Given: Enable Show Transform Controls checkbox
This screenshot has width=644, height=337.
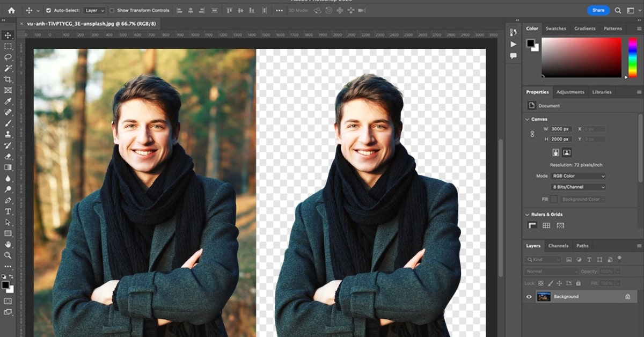Looking at the screenshot, I should [112, 10].
